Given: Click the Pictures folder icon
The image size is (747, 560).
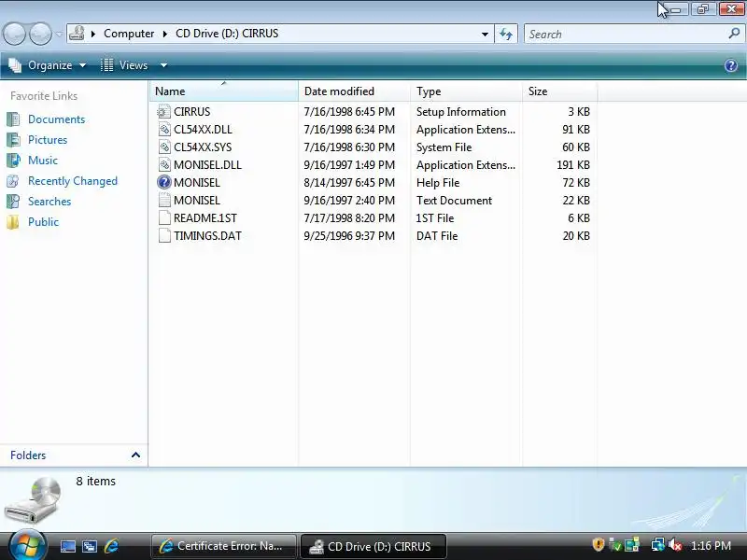Looking at the screenshot, I should click(x=13, y=140).
